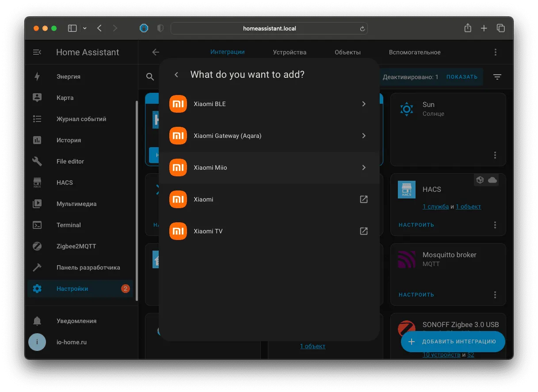Viewport: 538px width, 392px height.
Task: Click the Safari privacy shield icon
Action: coord(160,28)
